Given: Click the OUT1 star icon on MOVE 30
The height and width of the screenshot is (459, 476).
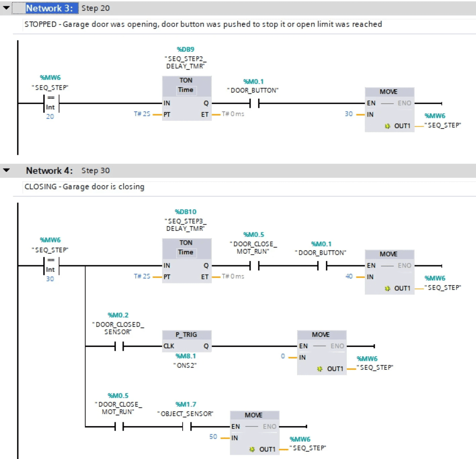Looking at the screenshot, I should pyautogui.click(x=387, y=126).
